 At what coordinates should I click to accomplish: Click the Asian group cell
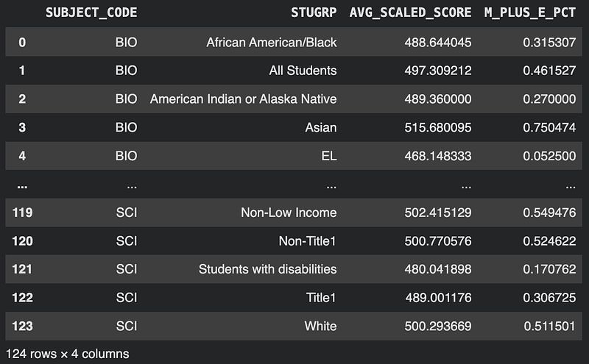pos(321,127)
